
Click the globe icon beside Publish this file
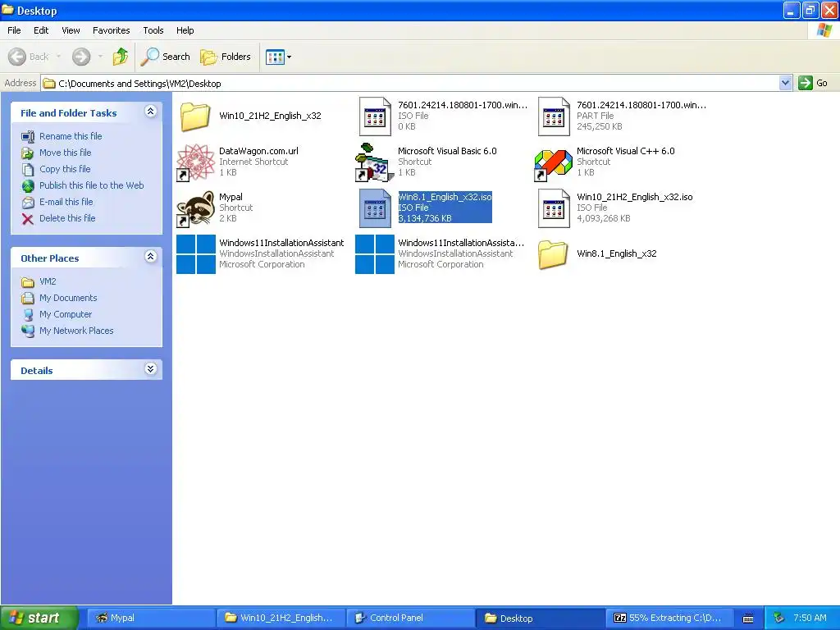pos(28,186)
